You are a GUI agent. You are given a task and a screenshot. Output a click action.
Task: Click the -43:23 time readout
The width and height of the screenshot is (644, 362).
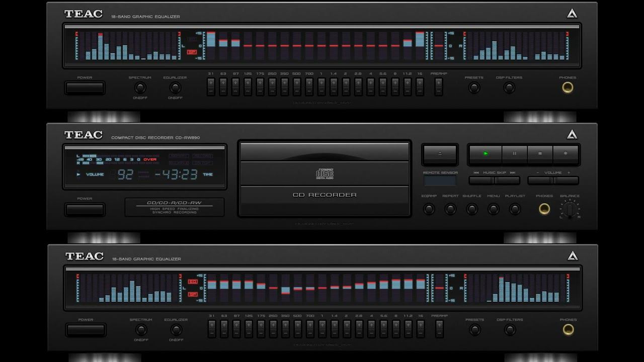pos(176,174)
